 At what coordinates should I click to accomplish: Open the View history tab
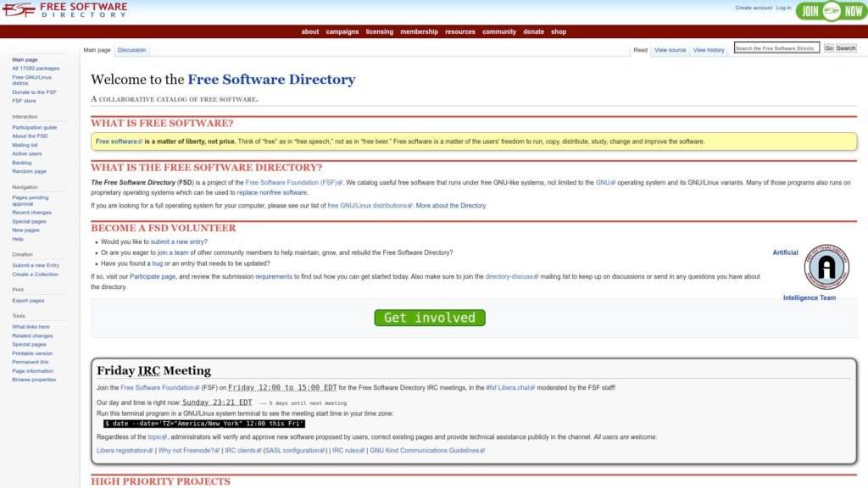click(709, 50)
